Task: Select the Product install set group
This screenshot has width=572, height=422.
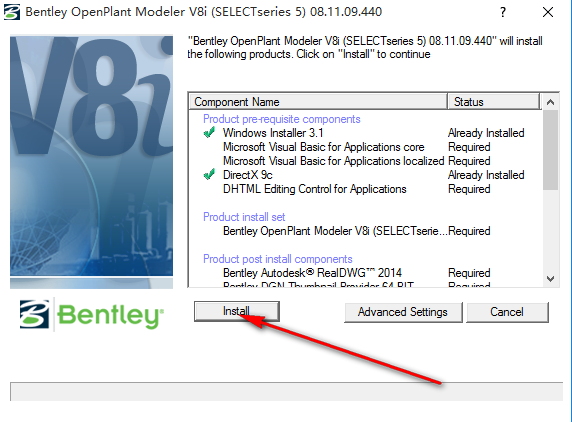Action: coord(244,217)
